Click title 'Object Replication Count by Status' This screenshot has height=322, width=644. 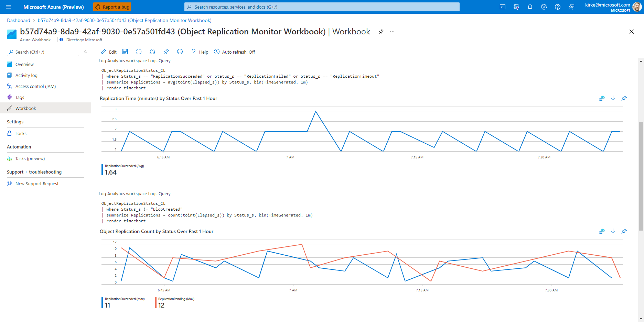(x=157, y=231)
